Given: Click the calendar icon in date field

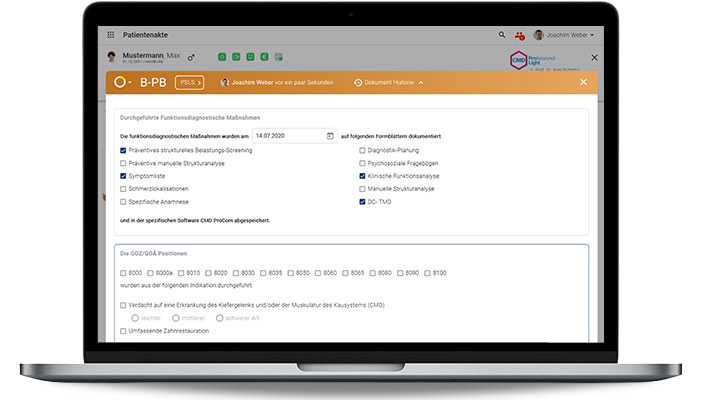Looking at the screenshot, I should click(330, 135).
